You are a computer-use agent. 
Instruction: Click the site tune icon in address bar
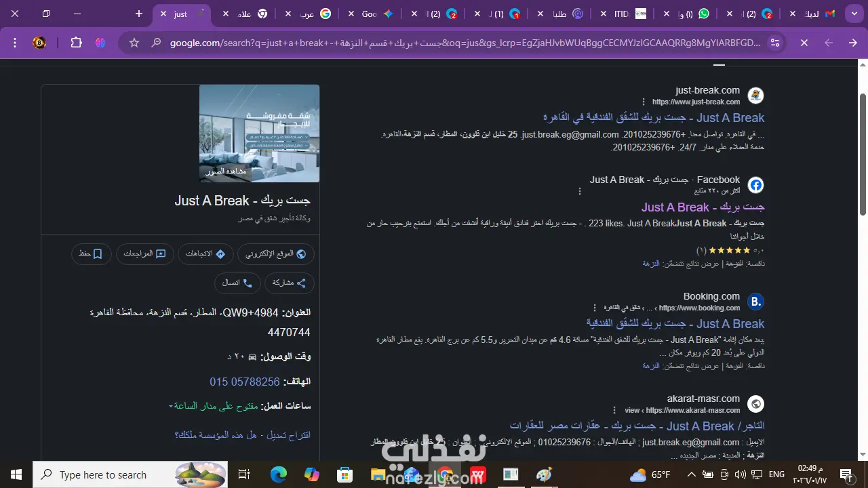click(x=774, y=43)
